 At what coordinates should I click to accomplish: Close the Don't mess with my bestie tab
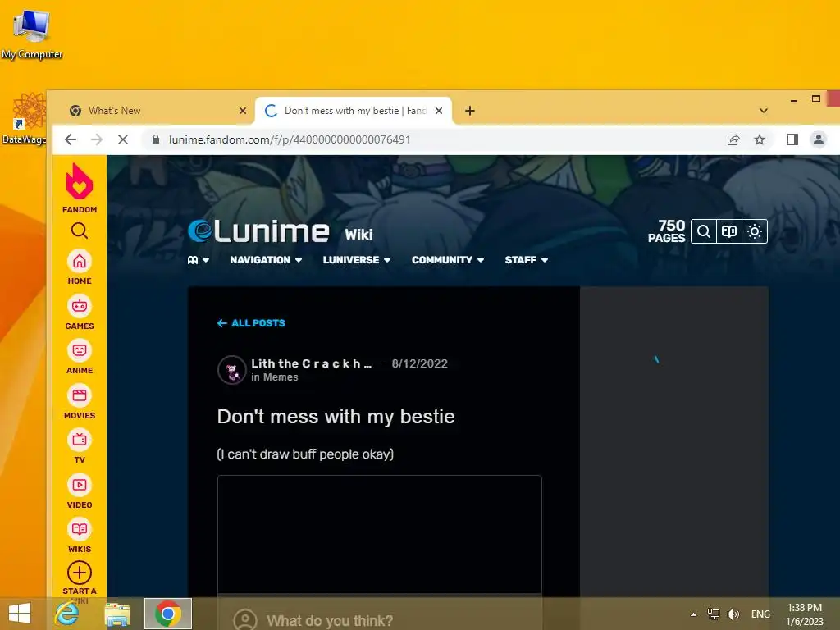click(439, 111)
